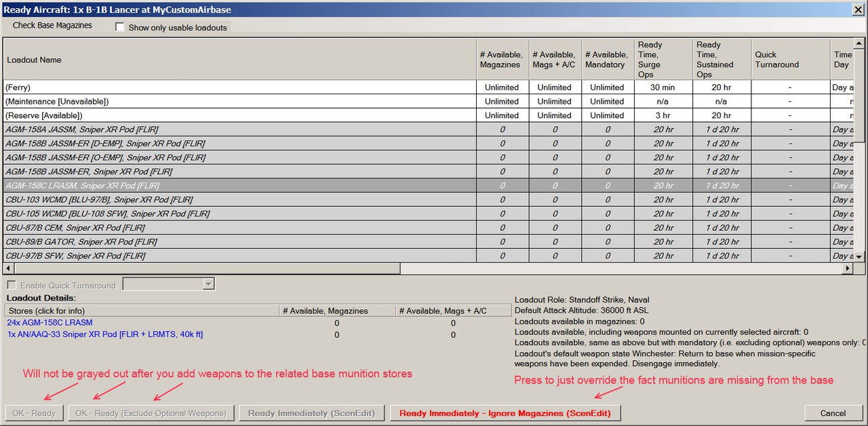Open AN/AAQ-33 Sniper XR Pod store info

[x=105, y=334]
